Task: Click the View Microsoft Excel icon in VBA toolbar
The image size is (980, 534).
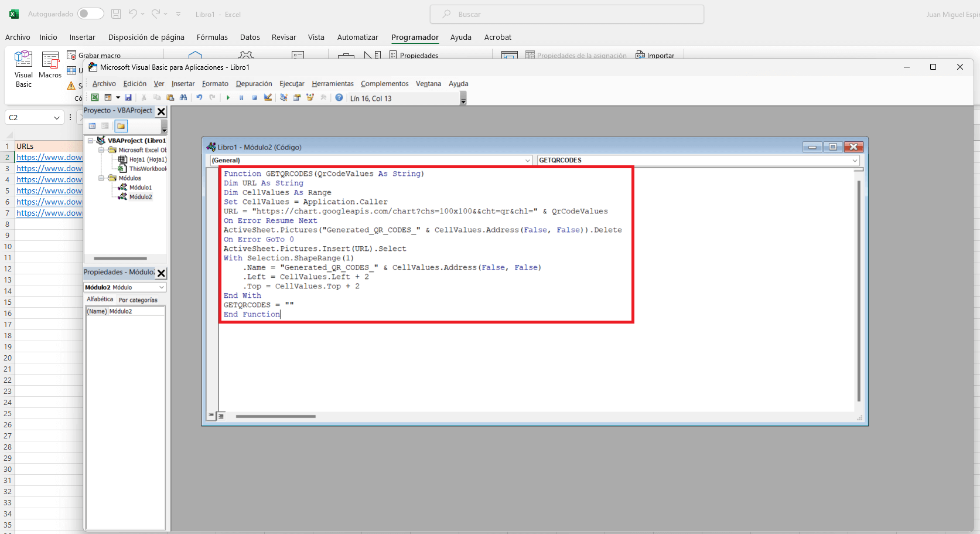Action: tap(95, 98)
